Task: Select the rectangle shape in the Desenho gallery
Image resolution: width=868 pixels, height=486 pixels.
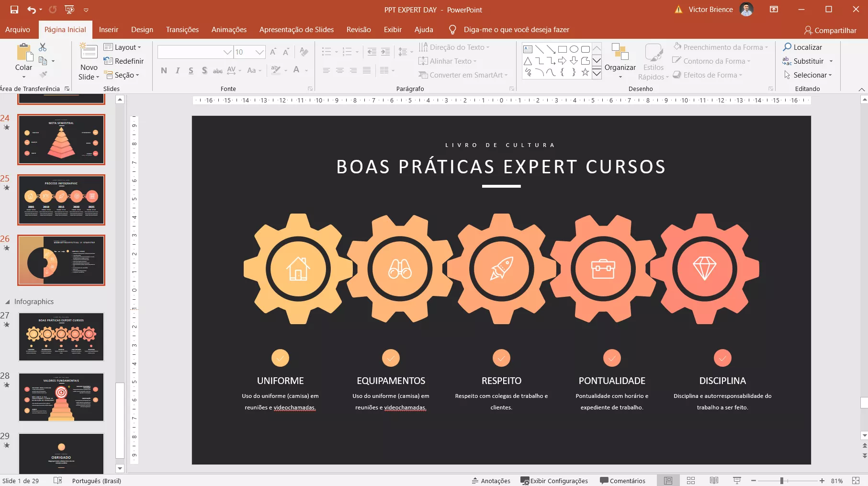Action: tap(563, 48)
